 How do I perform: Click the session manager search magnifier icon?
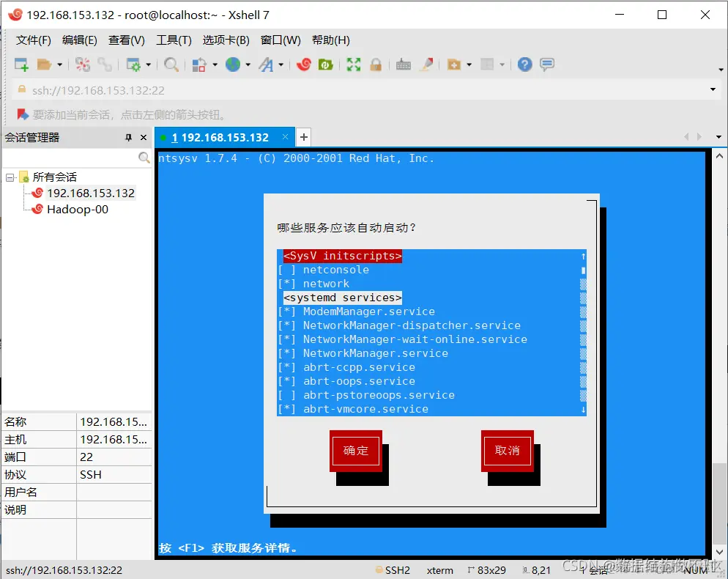(144, 158)
